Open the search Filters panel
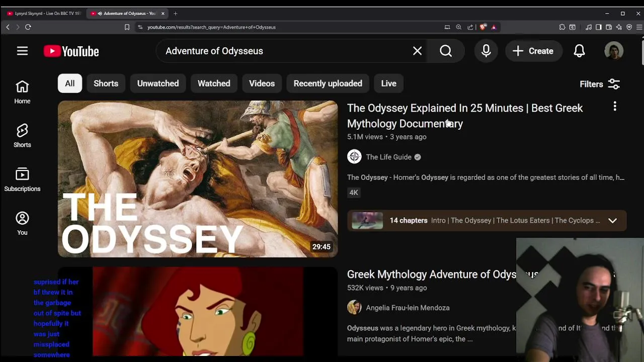Viewport: 644px width, 362px height. [600, 84]
